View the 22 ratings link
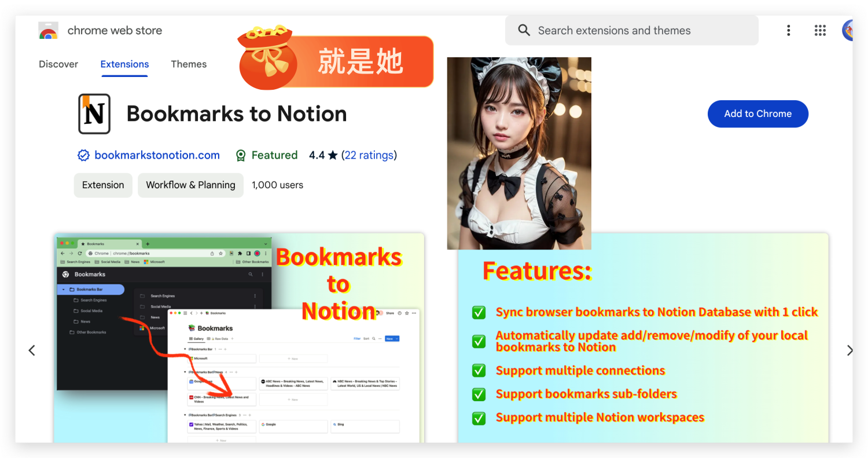 370,155
